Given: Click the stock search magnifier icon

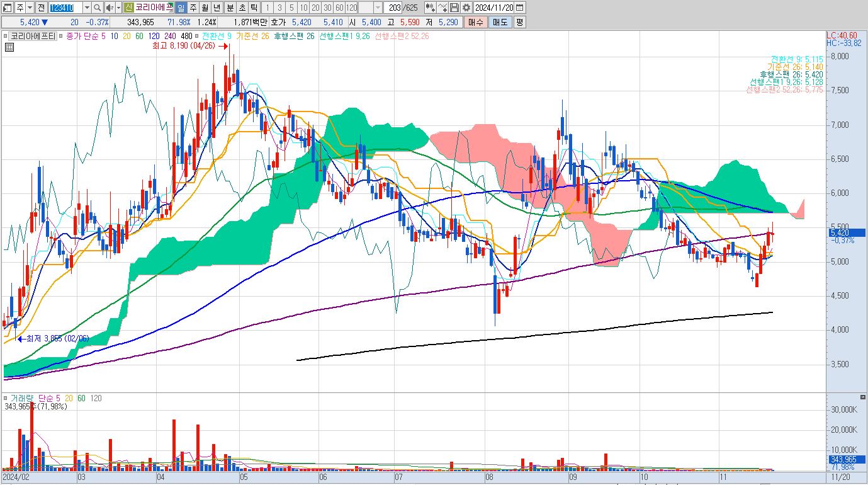Looking at the screenshot, I should (x=98, y=8).
